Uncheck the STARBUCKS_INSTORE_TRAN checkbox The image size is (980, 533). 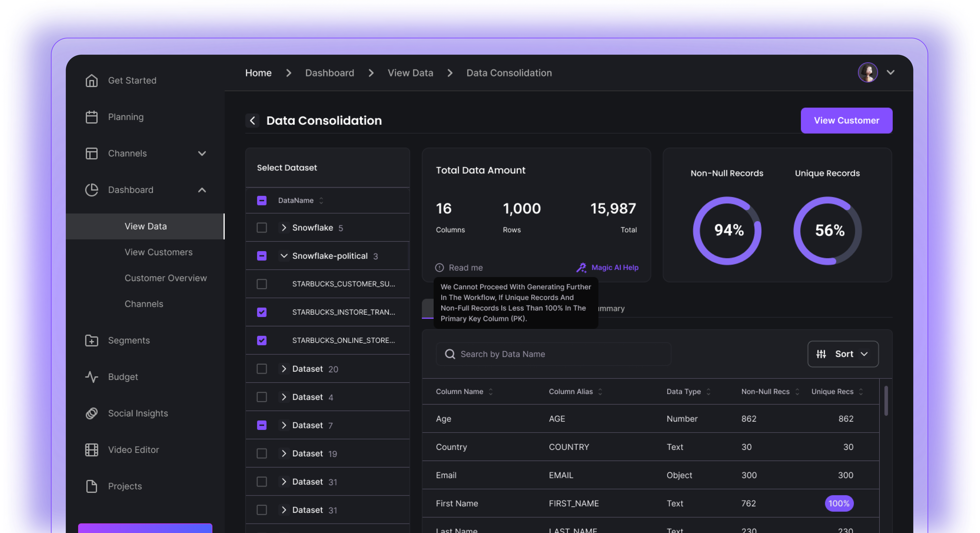(x=262, y=312)
